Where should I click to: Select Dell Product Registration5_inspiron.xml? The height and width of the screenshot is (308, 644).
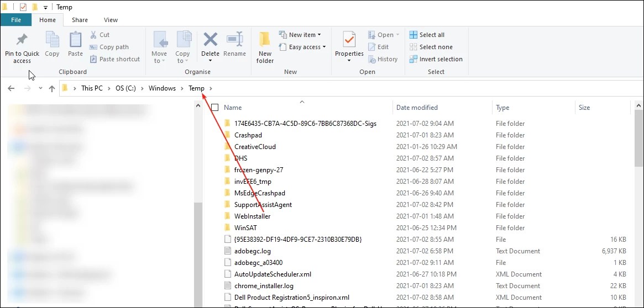(x=292, y=298)
